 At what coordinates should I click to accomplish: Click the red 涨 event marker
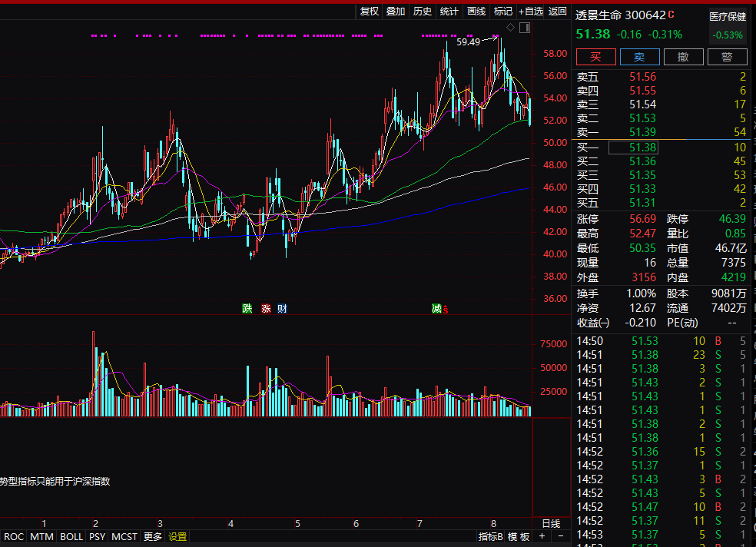(x=266, y=309)
